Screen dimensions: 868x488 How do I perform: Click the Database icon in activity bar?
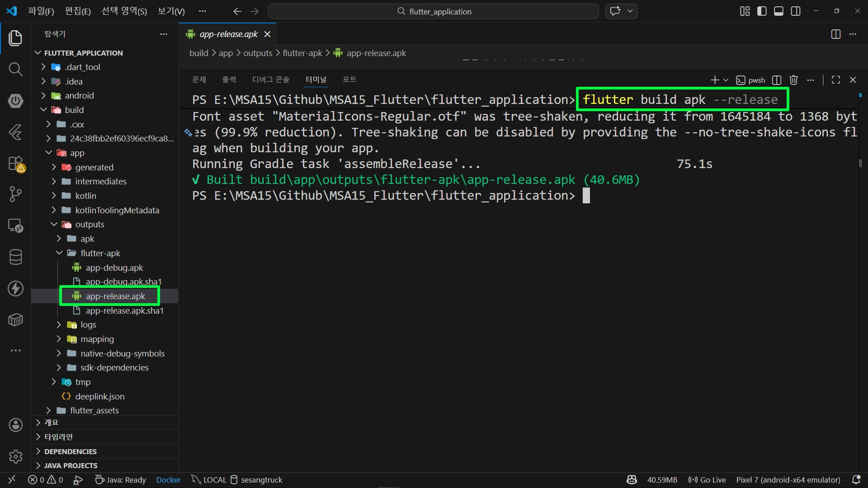pos(15,257)
